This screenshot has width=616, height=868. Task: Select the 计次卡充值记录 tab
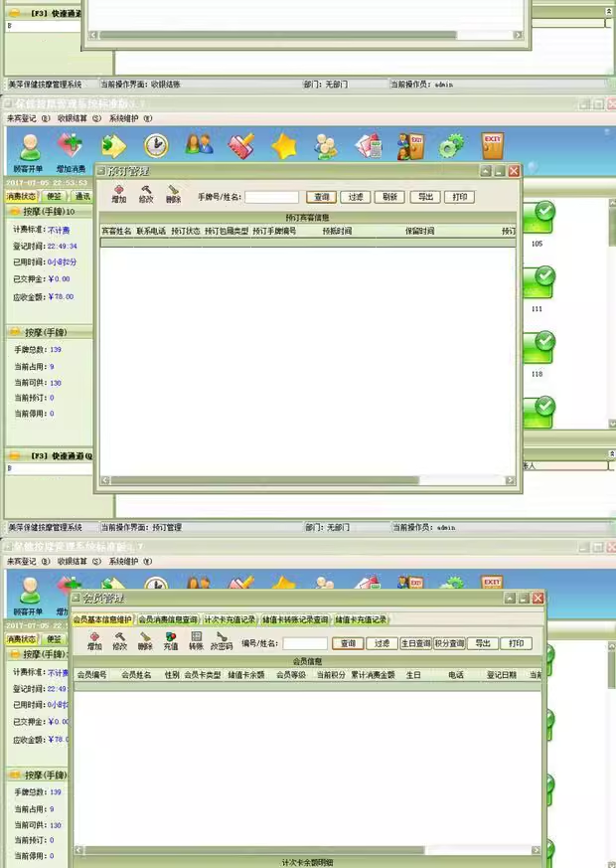pyautogui.click(x=231, y=619)
